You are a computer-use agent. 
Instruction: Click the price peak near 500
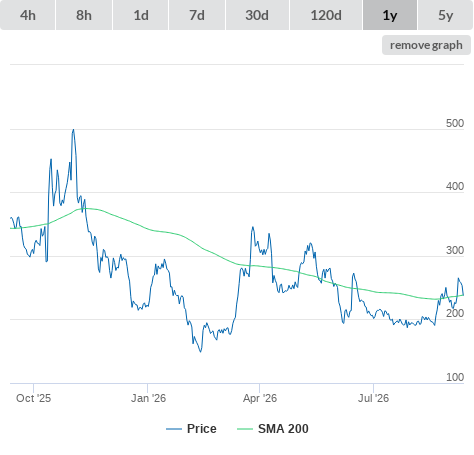pos(73,130)
